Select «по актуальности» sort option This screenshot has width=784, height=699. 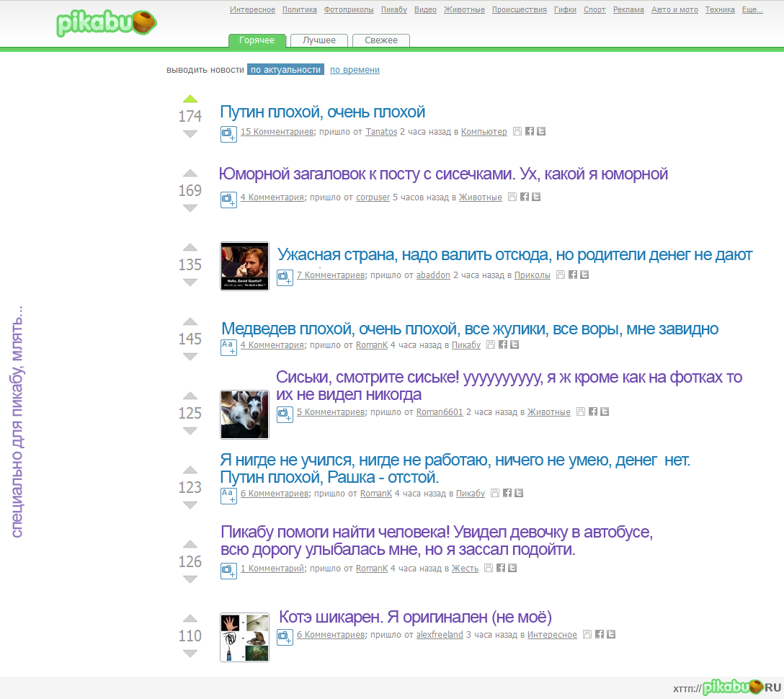pyautogui.click(x=285, y=70)
